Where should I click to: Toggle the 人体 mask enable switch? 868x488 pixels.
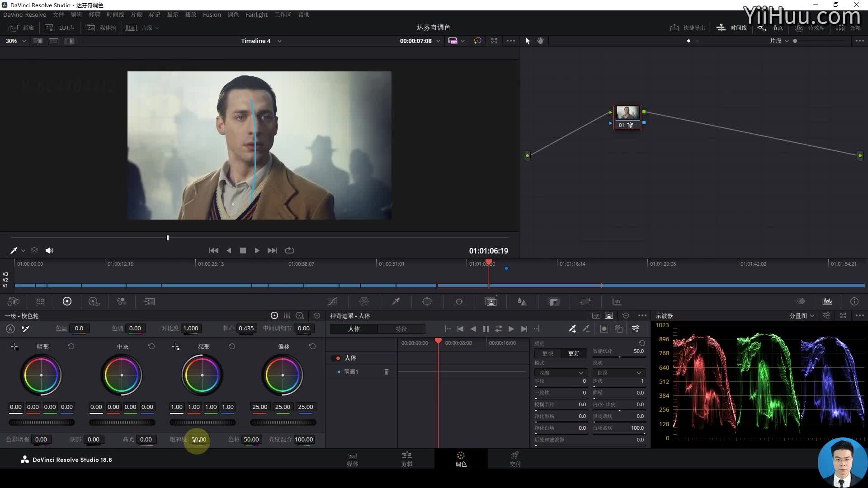click(x=337, y=358)
